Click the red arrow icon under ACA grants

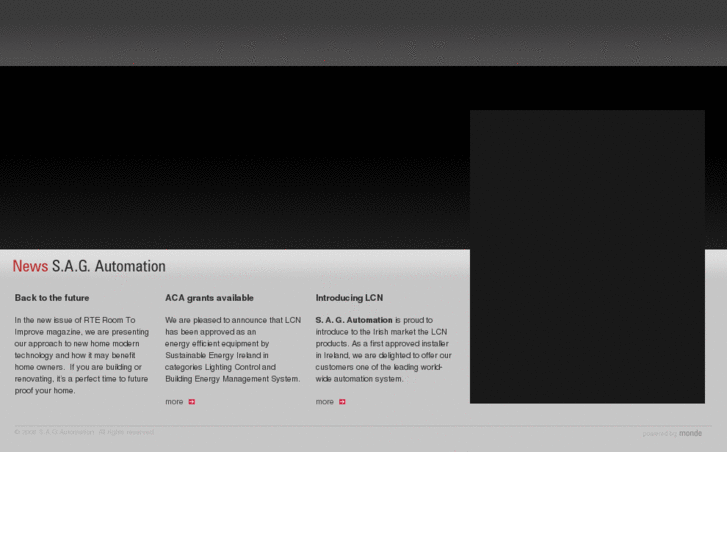click(x=192, y=402)
